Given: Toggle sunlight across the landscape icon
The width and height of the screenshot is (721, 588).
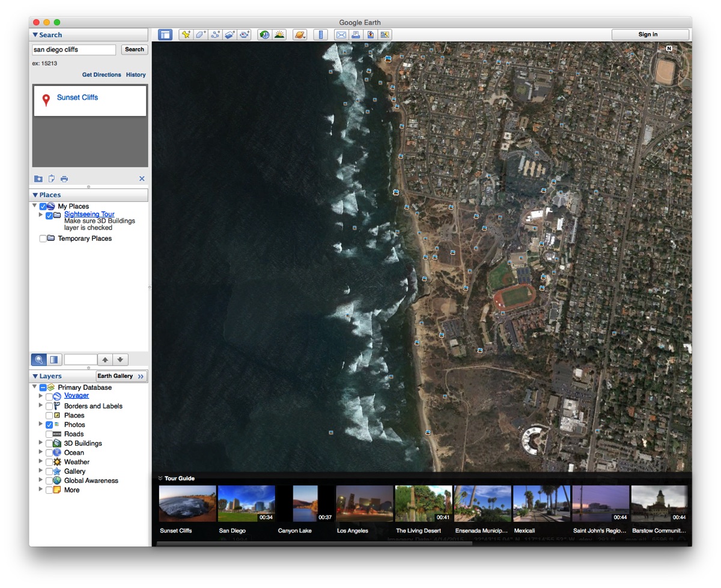Looking at the screenshot, I should point(279,35).
